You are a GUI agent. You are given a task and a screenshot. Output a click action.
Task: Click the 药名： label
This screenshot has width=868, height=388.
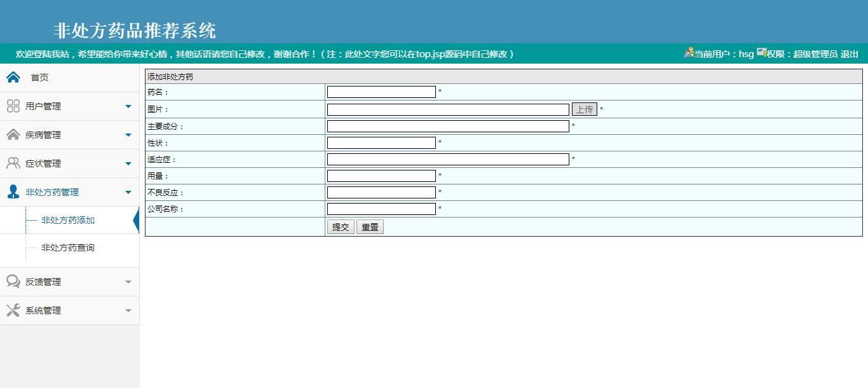[x=158, y=92]
